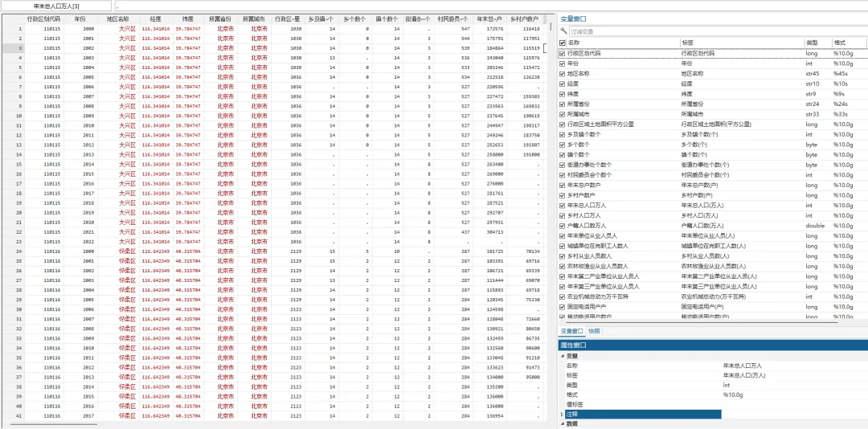Uncheck the 年末总人口万人 variable checkbox

[563, 206]
